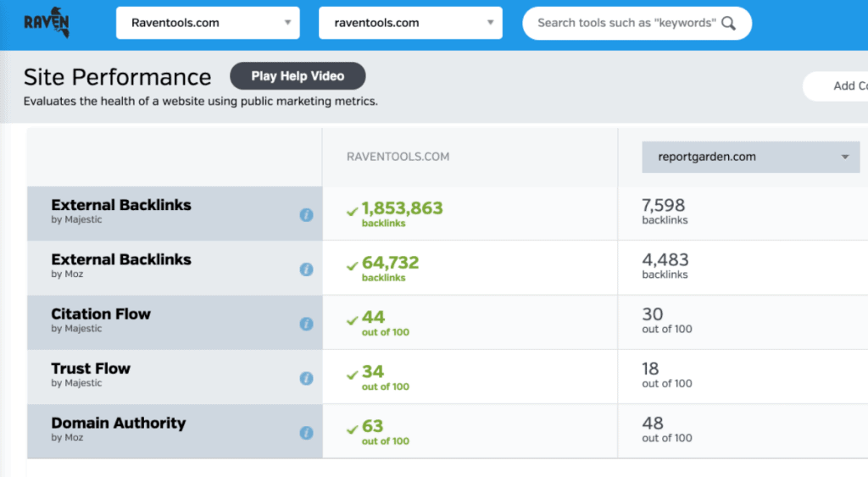Expand the raventools.com campaign dropdown

(410, 23)
